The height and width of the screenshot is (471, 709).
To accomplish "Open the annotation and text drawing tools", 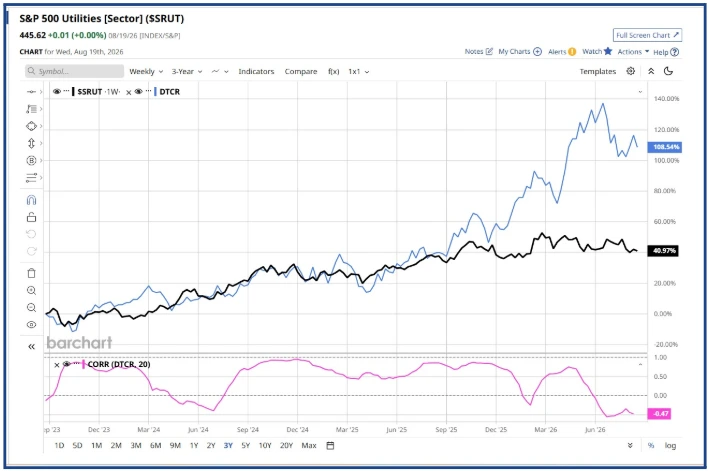I will point(31,109).
